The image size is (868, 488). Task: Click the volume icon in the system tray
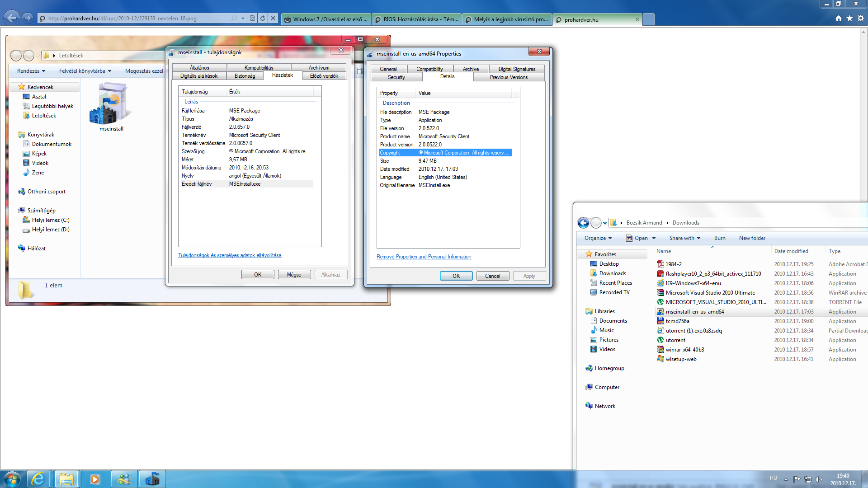pos(818,479)
